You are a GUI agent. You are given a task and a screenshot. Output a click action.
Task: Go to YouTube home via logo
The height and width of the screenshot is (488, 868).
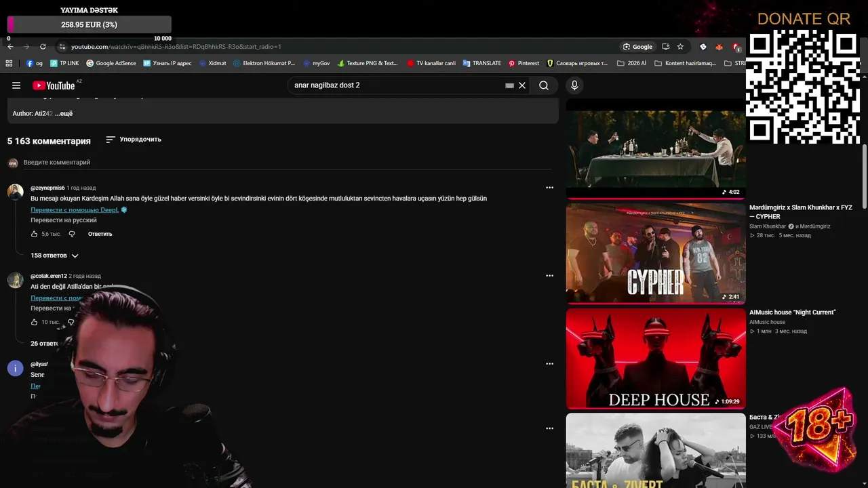(54, 85)
